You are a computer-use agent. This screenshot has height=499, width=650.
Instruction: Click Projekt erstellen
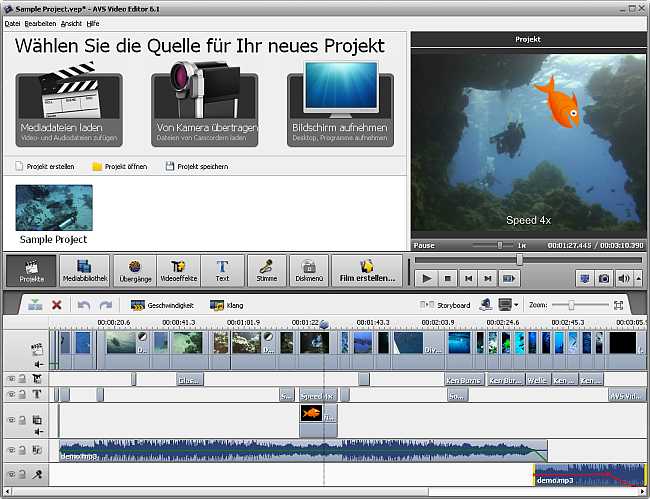[45, 166]
